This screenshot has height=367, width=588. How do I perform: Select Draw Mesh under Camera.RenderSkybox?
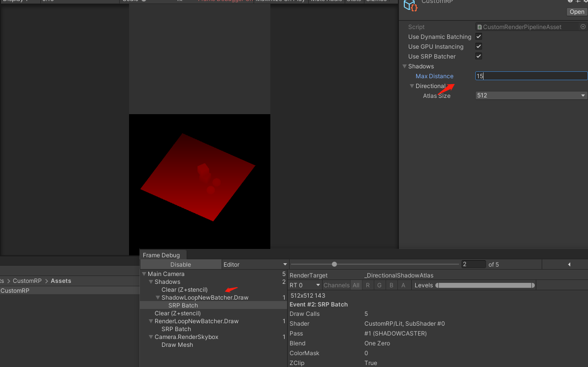(177, 345)
